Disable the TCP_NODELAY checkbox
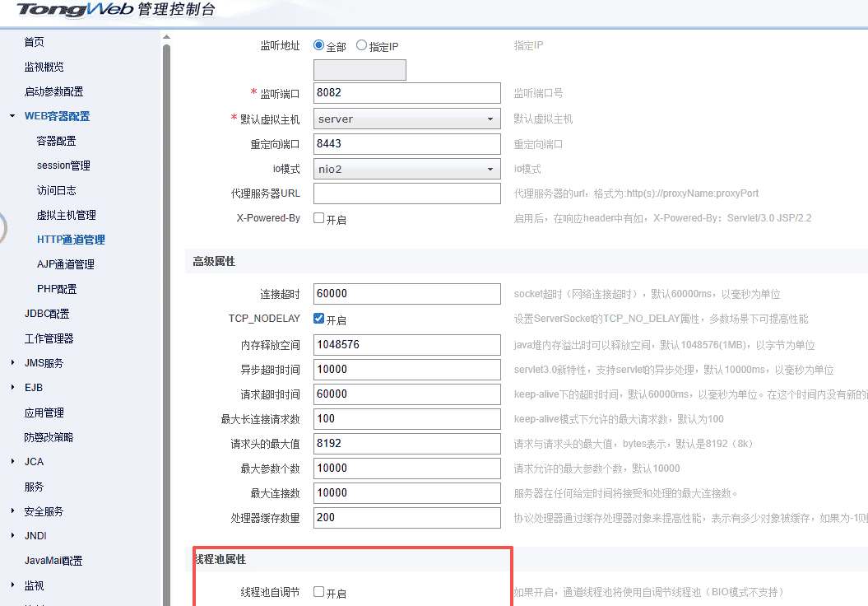868x606 pixels. [319, 319]
